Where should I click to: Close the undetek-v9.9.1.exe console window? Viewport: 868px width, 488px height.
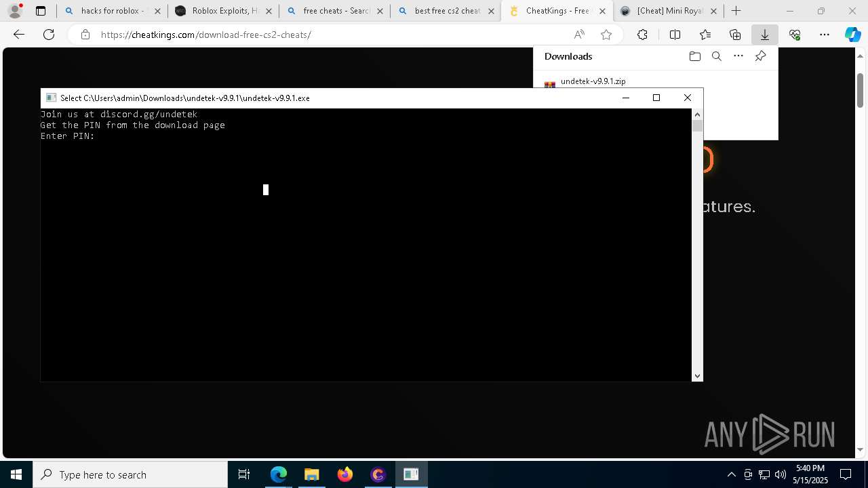point(688,98)
